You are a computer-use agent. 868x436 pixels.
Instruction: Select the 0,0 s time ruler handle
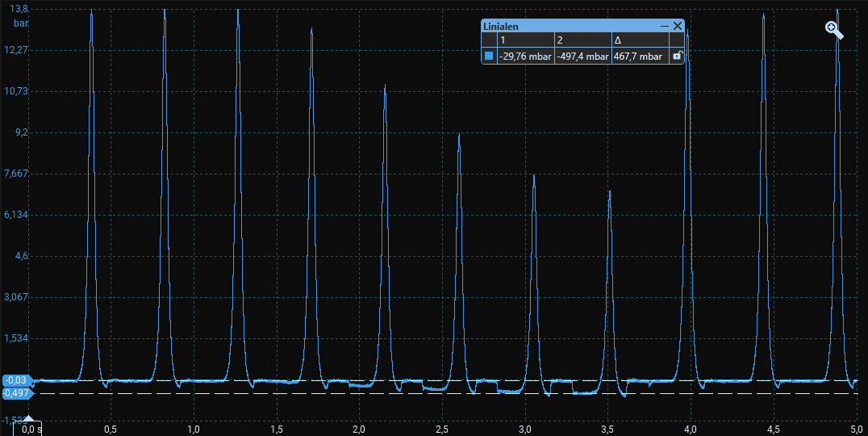(x=29, y=427)
